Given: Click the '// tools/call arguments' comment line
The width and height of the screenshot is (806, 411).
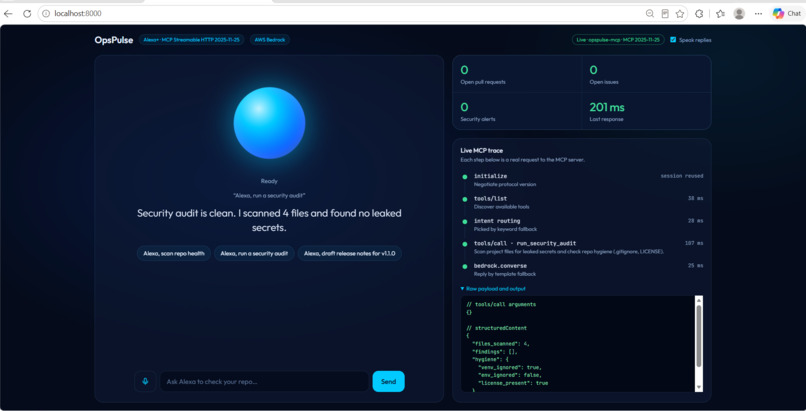Looking at the screenshot, I should click(x=501, y=304).
